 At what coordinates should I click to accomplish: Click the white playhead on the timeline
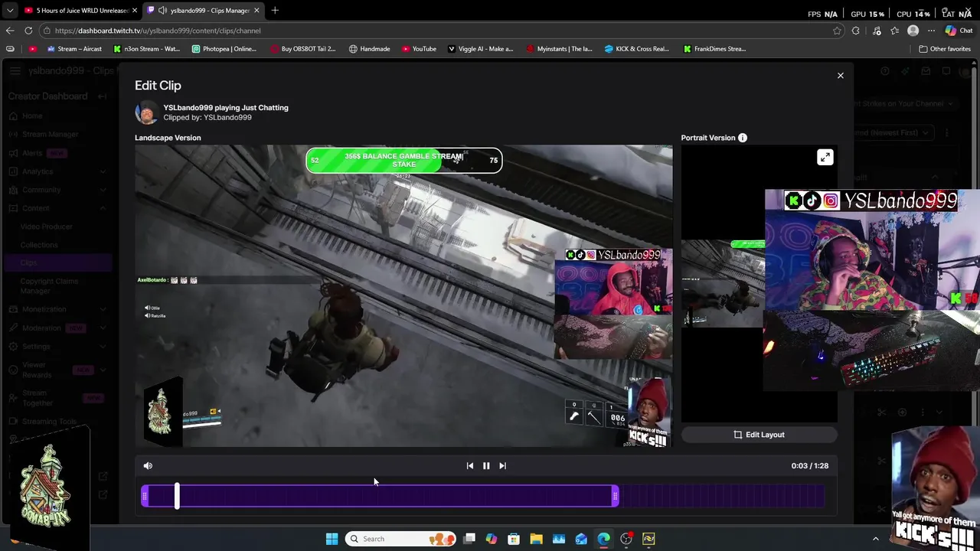[x=177, y=496]
